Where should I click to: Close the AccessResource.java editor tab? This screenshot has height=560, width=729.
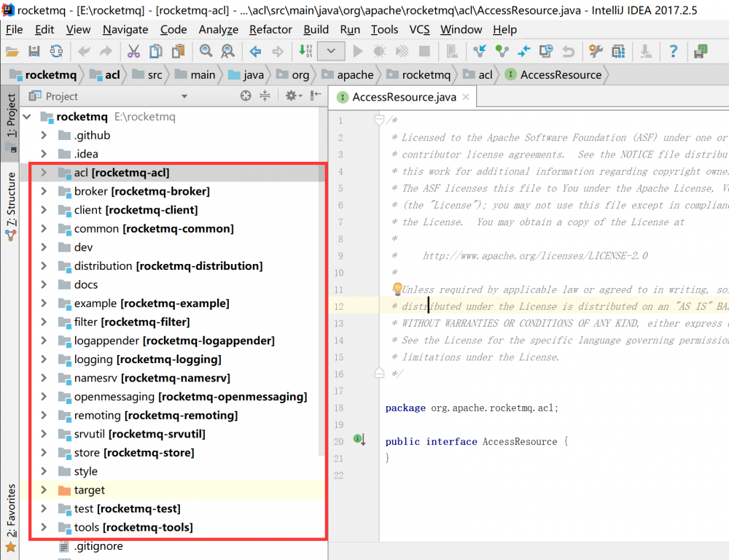465,97
